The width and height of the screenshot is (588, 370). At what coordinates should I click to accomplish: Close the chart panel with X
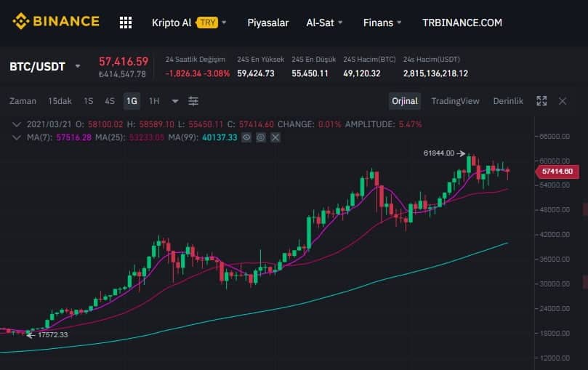click(563, 101)
